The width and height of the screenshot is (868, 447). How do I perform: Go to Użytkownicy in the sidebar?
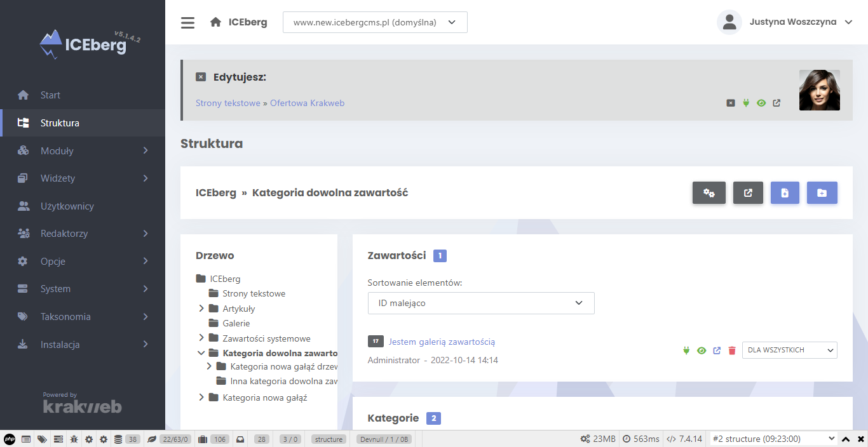click(x=67, y=206)
